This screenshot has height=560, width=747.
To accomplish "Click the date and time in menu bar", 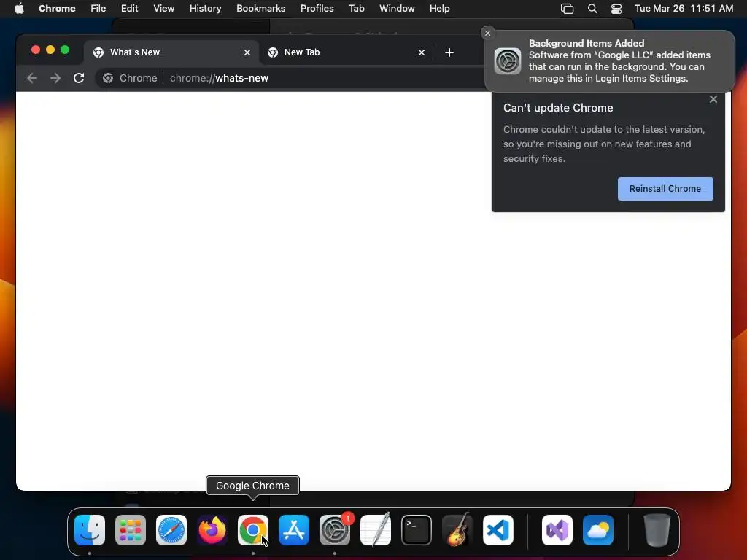I will (x=684, y=9).
